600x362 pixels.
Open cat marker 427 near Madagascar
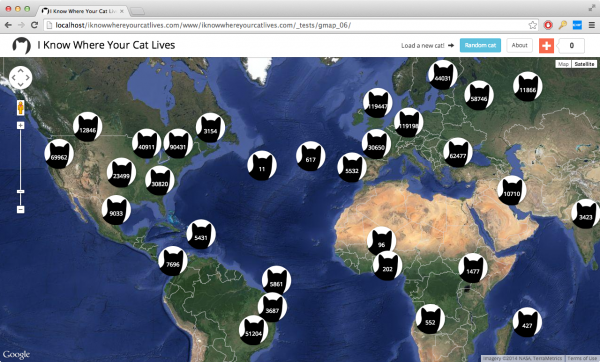[x=527, y=322]
